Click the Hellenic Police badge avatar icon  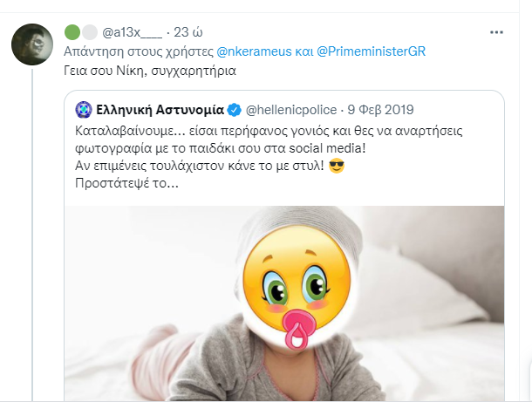[x=84, y=110]
